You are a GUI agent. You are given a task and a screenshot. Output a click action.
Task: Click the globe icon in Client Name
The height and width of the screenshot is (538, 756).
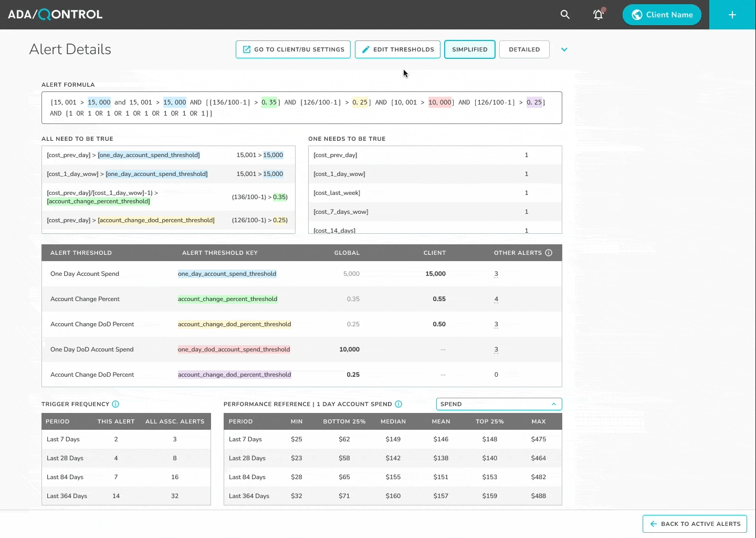[637, 15]
